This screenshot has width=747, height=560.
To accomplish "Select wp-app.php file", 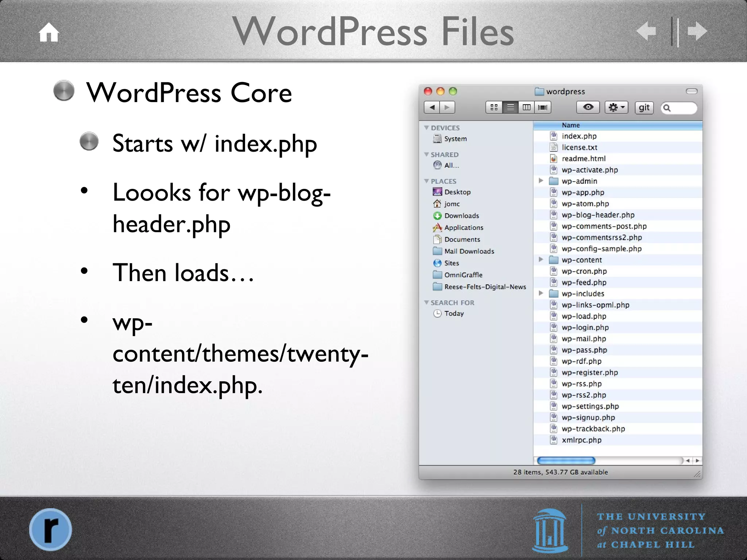I will tap(618, 192).
